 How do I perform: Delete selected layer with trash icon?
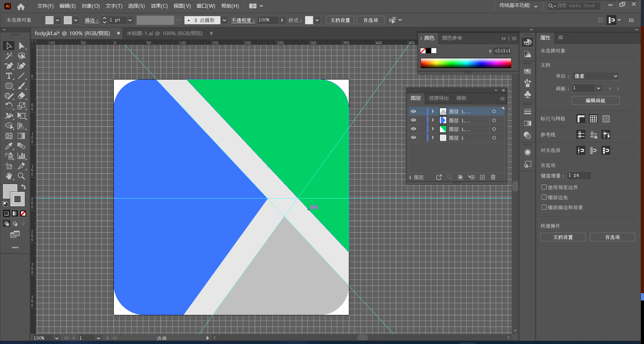point(493,177)
